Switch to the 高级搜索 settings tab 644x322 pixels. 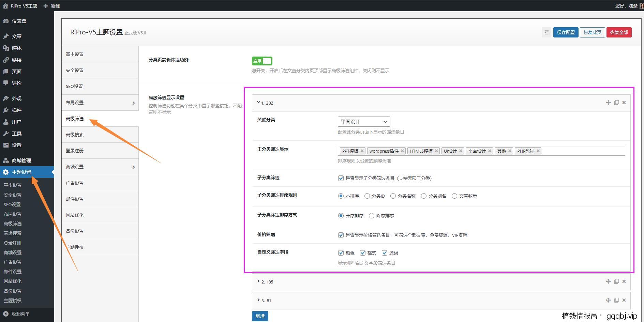[x=74, y=134]
